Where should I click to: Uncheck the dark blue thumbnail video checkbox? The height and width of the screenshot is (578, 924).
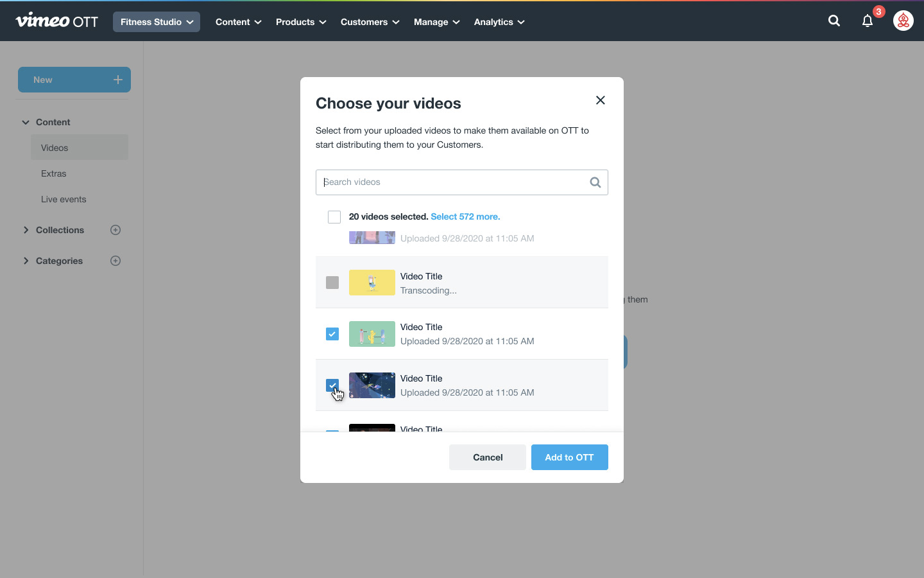point(332,385)
